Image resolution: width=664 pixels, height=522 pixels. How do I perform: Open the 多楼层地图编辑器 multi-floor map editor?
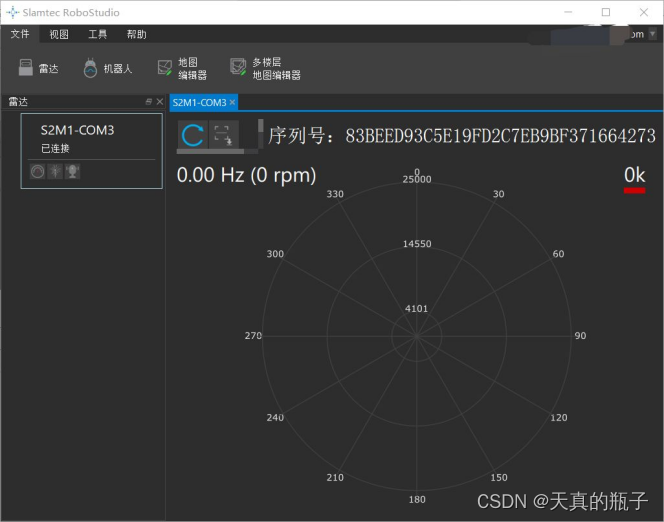[265, 68]
